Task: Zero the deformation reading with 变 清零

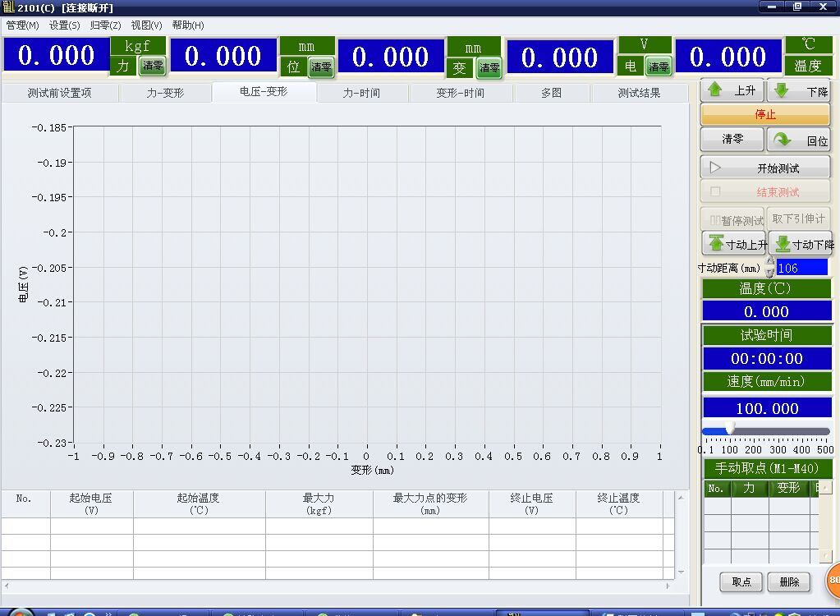Action: click(x=489, y=68)
